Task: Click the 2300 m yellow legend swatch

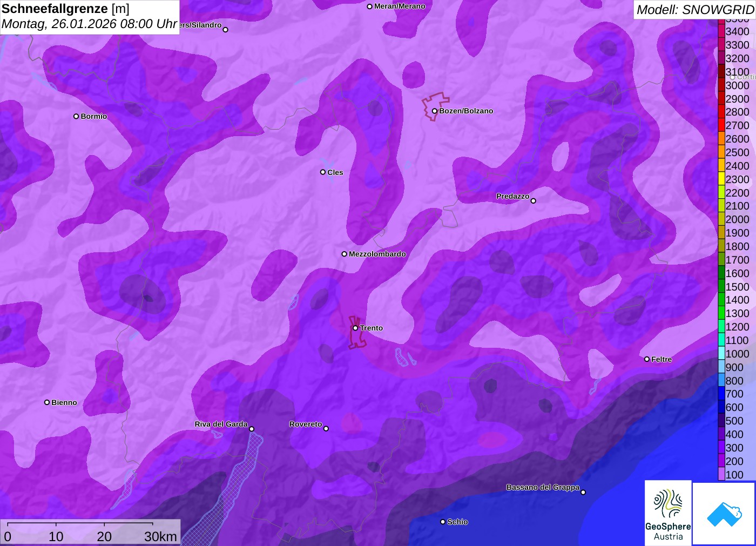Action: pos(721,179)
